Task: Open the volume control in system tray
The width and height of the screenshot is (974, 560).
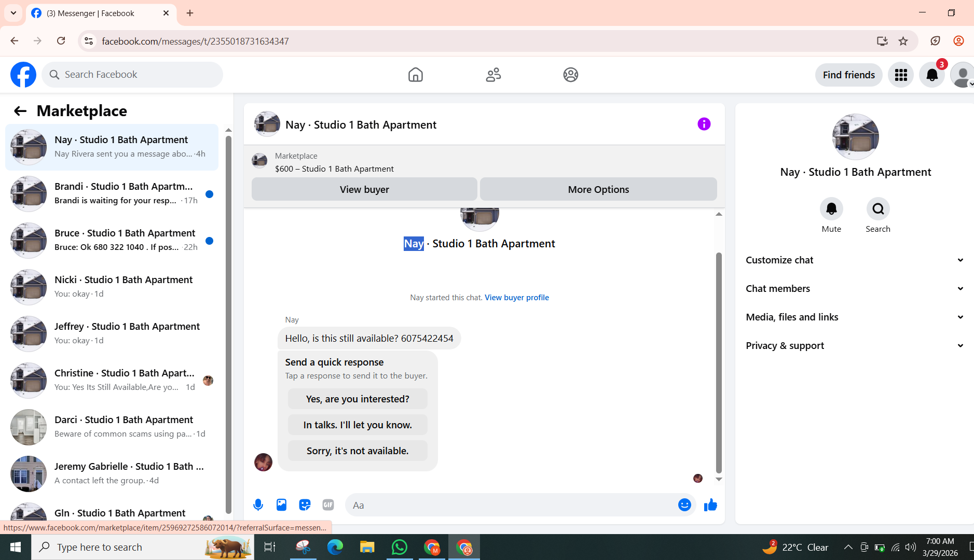Action: click(x=911, y=547)
